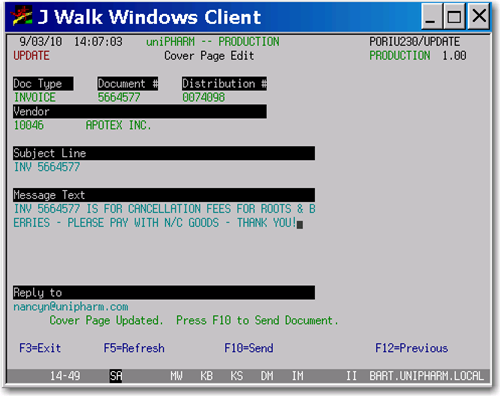The height and width of the screenshot is (396, 500).
Task: Click the Cover Page Updated status message
Action: (194, 320)
